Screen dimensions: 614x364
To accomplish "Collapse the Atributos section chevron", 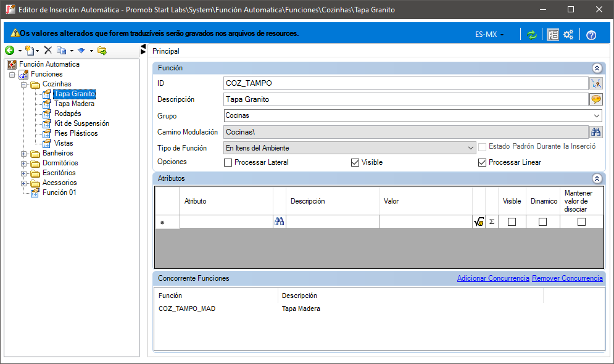I will 597,178.
